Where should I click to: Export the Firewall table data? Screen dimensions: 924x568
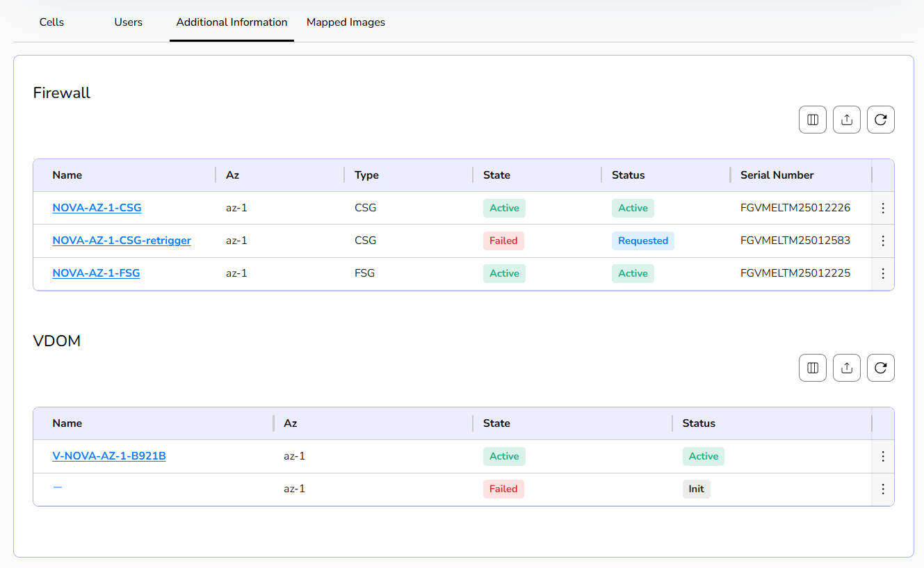tap(846, 120)
